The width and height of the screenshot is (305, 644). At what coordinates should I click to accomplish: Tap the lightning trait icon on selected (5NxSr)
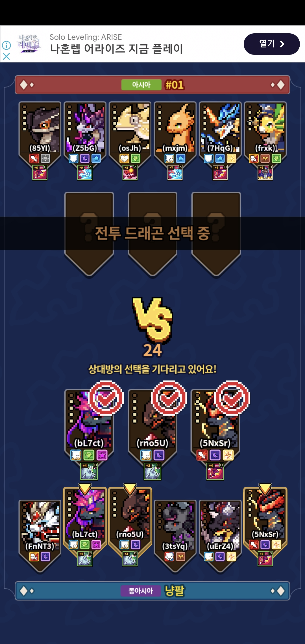point(228,455)
